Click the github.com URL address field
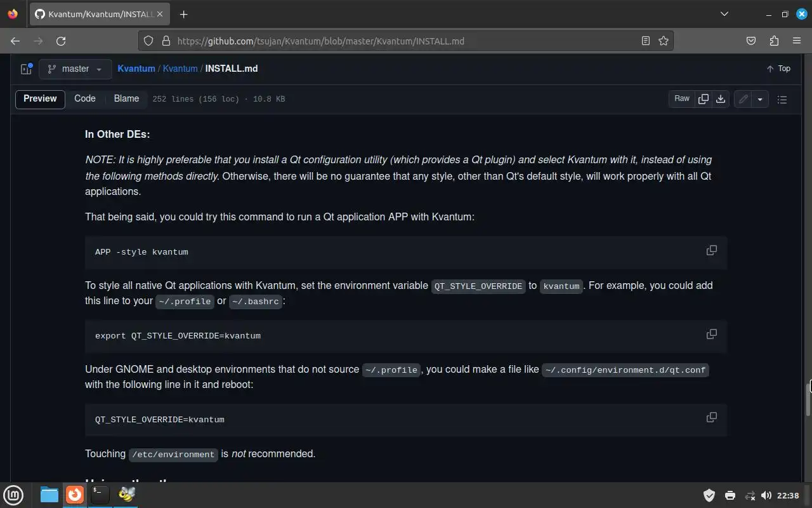This screenshot has width=812, height=508. [406, 41]
